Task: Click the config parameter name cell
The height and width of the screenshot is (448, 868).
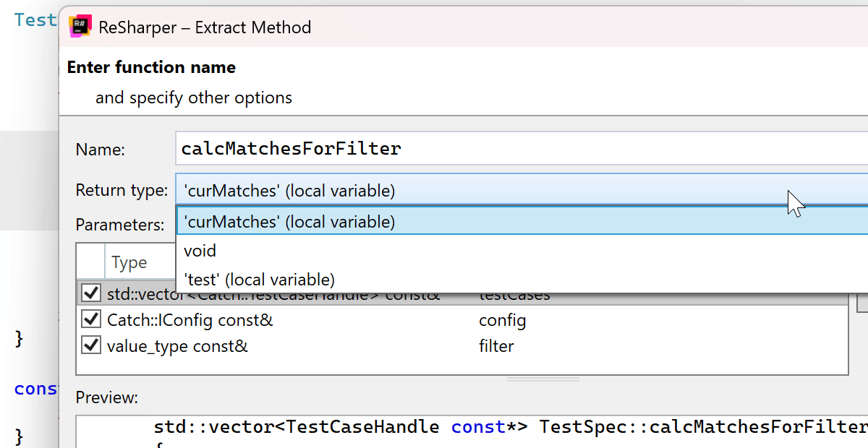Action: [502, 319]
